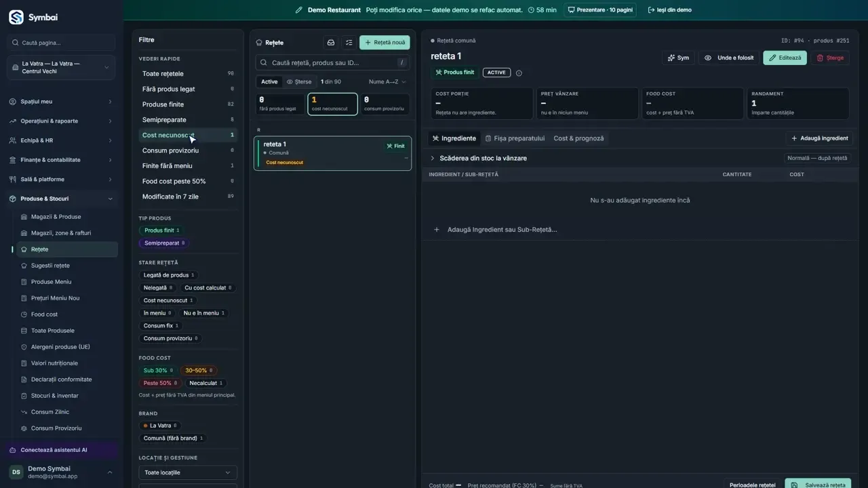
Task: Expand the Operațiuni & rapoarte sidebar group
Action: point(61,121)
